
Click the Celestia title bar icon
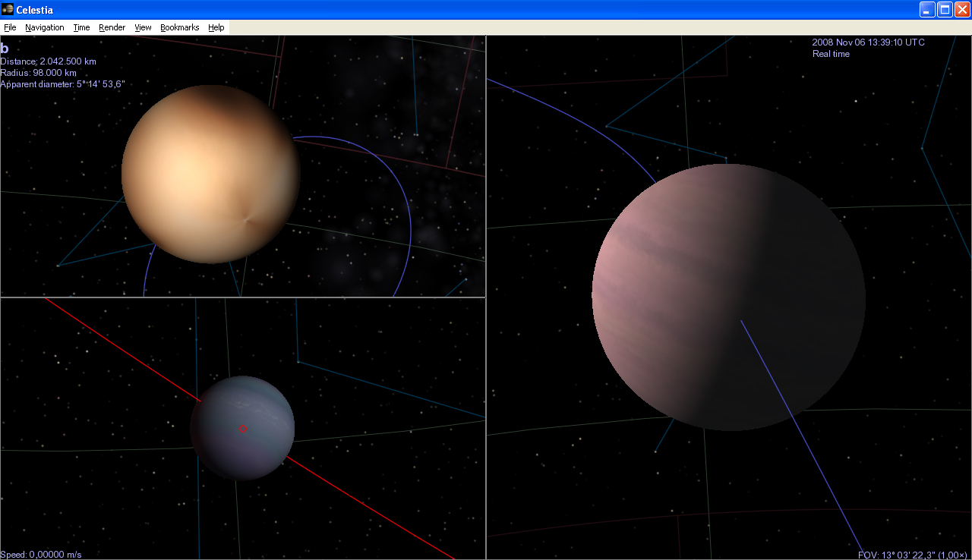(8, 9)
